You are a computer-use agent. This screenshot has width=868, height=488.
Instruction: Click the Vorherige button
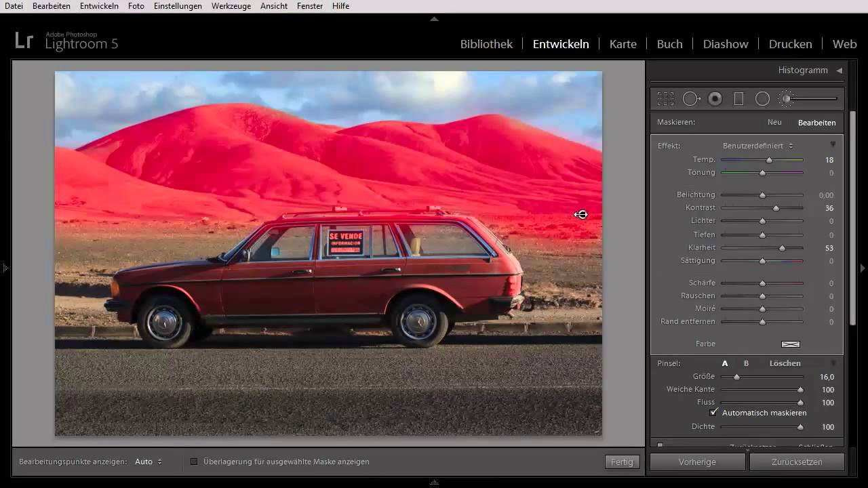(x=697, y=462)
